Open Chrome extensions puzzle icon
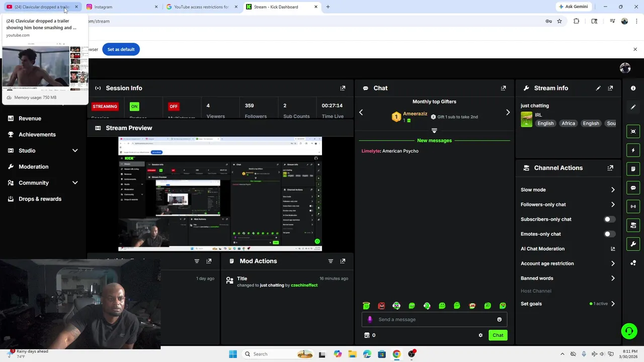 576,21
